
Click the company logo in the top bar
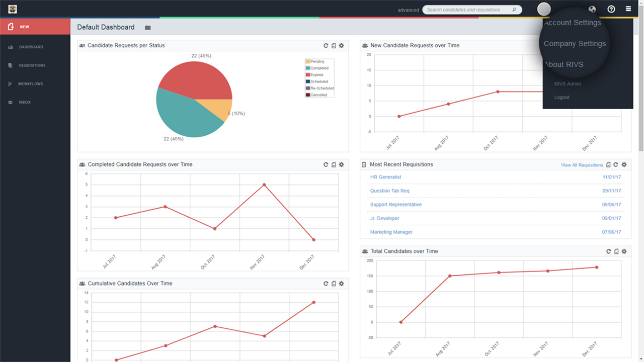pos(13,9)
